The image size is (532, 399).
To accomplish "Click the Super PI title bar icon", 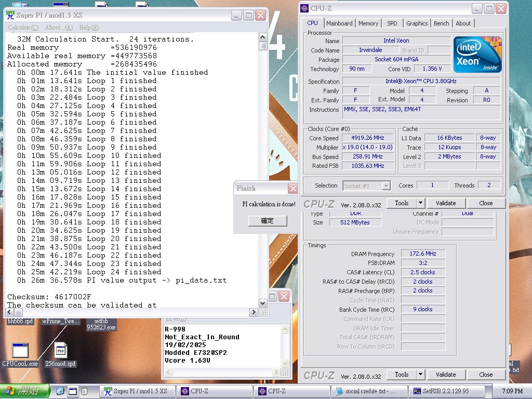I will tap(10, 15).
